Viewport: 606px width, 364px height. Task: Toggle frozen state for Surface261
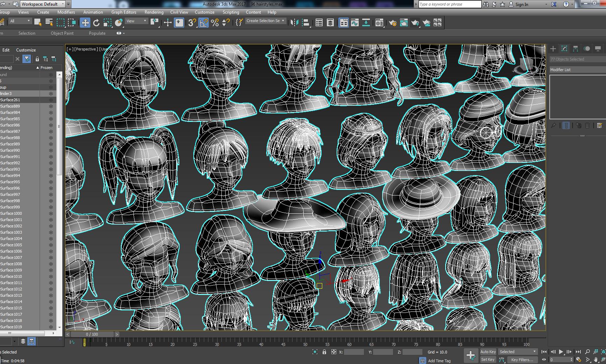pyautogui.click(x=51, y=100)
